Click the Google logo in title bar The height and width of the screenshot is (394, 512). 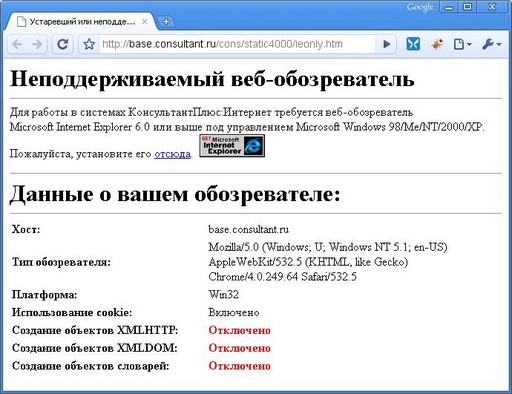pos(420,7)
